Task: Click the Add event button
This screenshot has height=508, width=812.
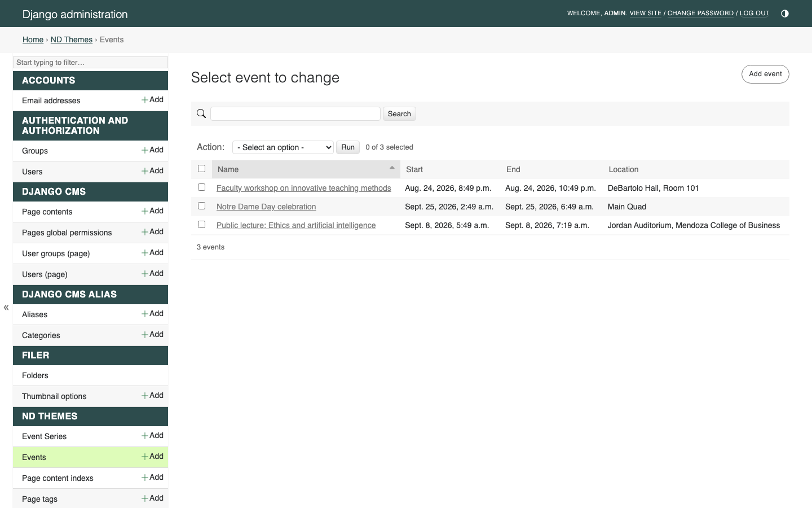Action: (765, 74)
